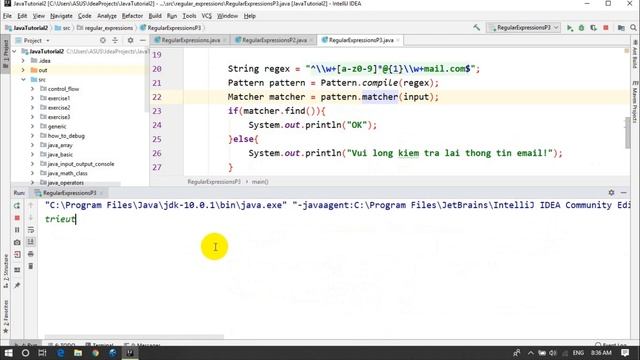The height and width of the screenshot is (360, 640).
Task: Expand the generic package
Action: point(33,126)
